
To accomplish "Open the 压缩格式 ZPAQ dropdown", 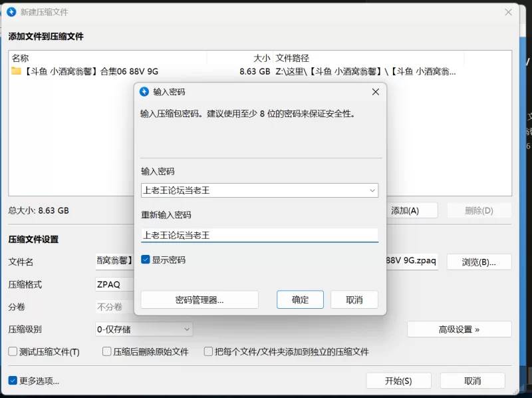I will click(114, 284).
